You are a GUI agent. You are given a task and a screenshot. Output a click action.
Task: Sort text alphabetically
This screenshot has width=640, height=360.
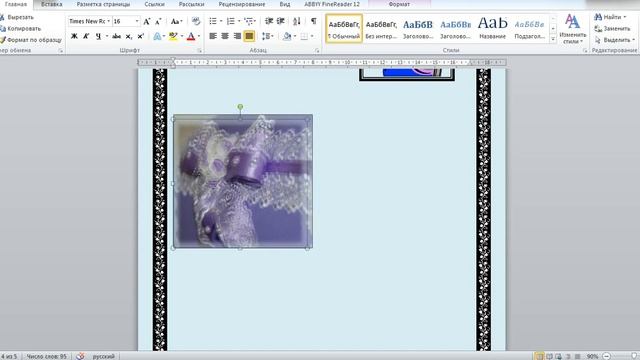297,21
